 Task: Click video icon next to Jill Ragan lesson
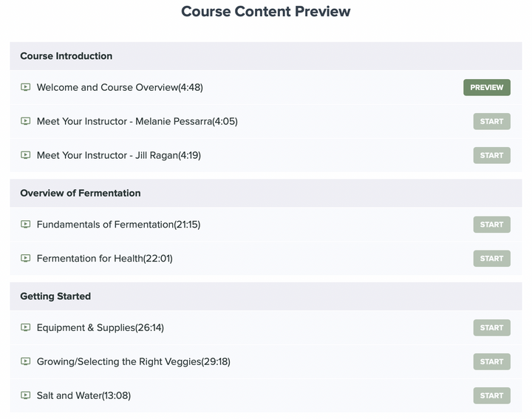(25, 155)
